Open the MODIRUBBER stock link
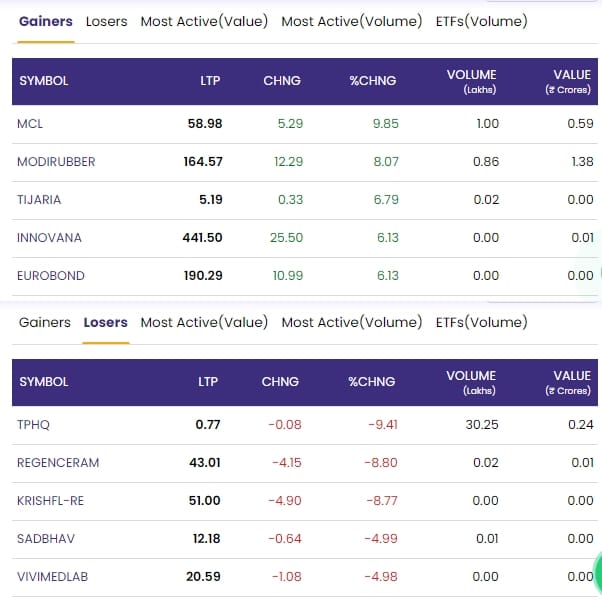This screenshot has height=602, width=602. point(56,161)
